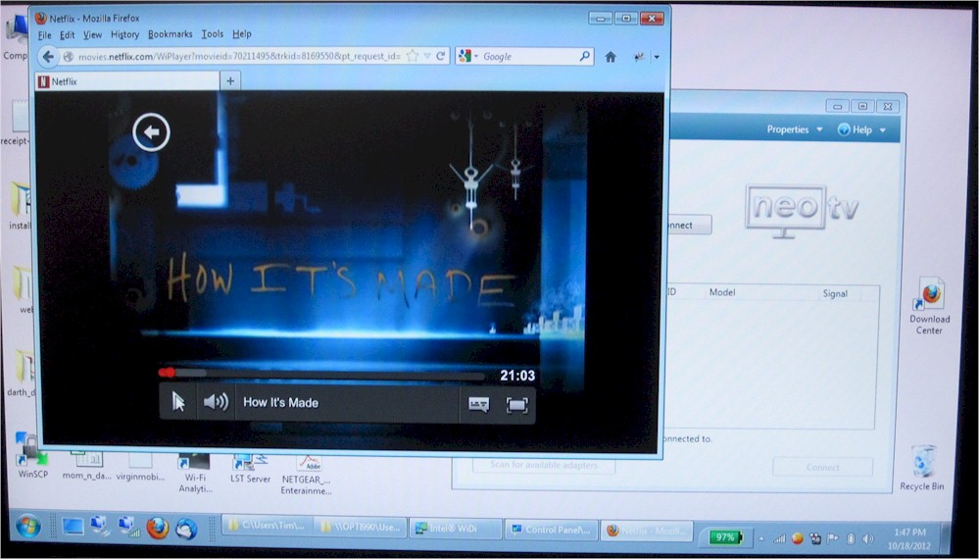This screenshot has height=560, width=980.
Task: Open the File menu
Action: click(x=44, y=35)
